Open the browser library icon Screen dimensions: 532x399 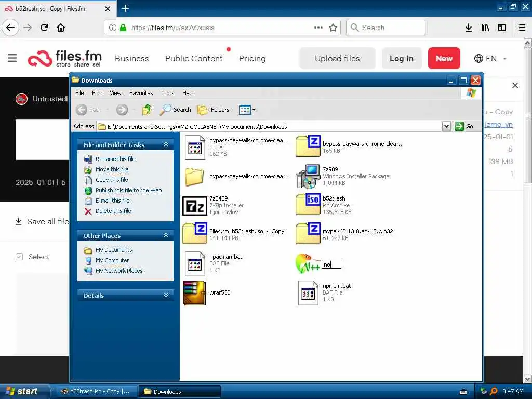(x=485, y=28)
